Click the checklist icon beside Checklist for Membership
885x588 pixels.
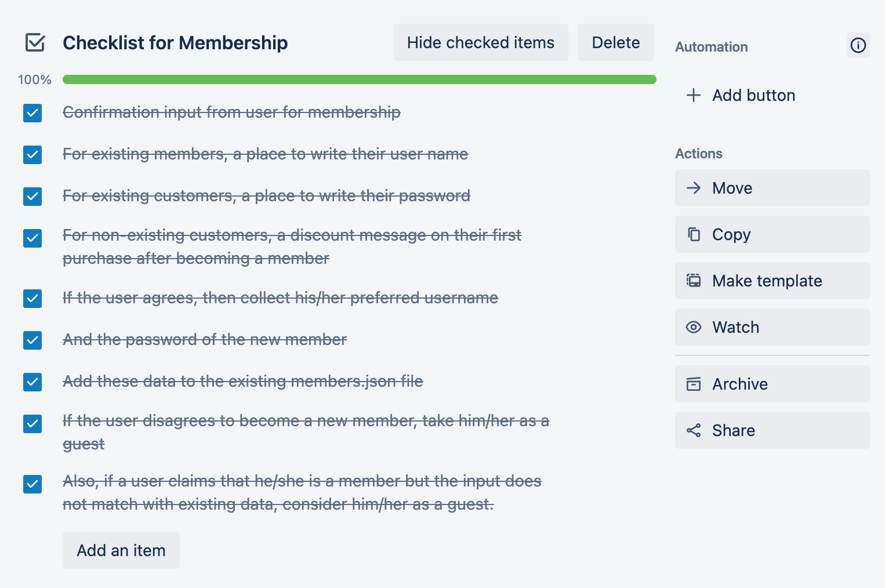(x=35, y=42)
